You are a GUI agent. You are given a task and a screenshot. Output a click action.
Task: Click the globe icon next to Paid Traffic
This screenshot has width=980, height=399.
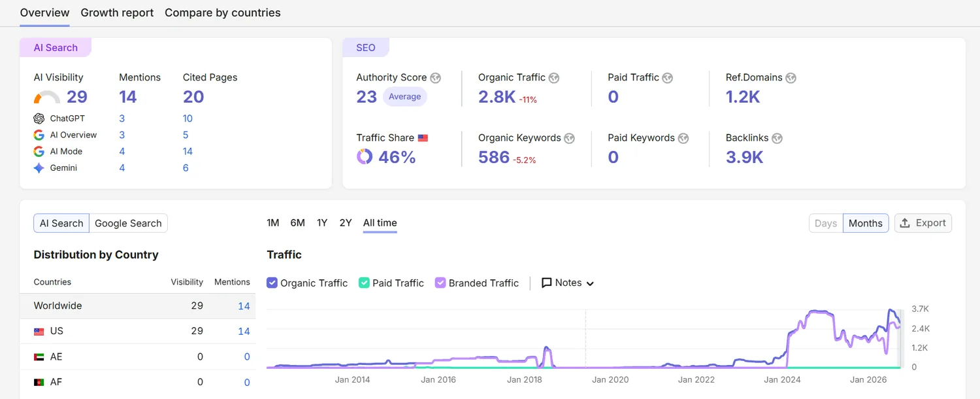(x=668, y=78)
